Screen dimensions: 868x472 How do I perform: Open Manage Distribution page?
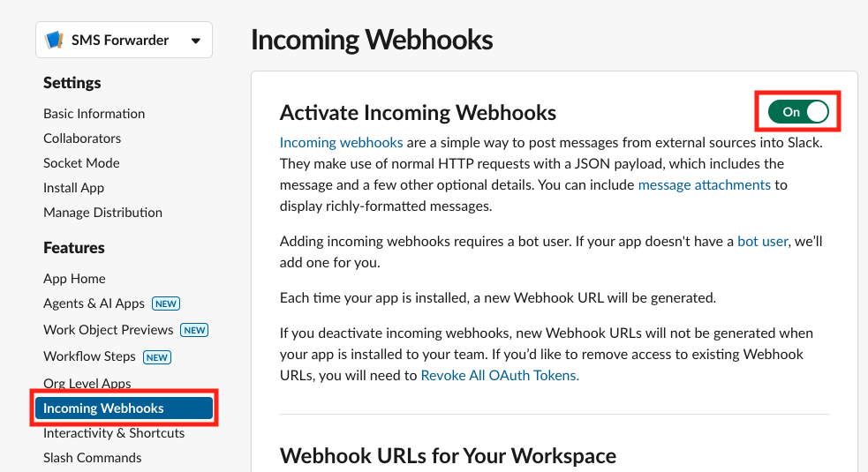click(103, 213)
